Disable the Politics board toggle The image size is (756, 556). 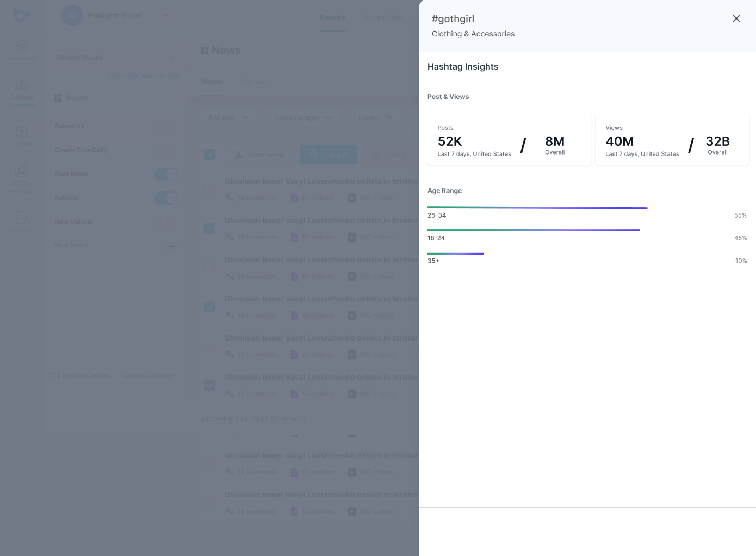pos(166,198)
